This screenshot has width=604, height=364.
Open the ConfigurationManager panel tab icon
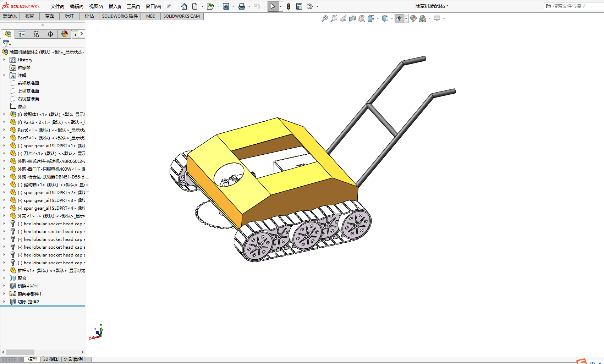pyautogui.click(x=36, y=34)
